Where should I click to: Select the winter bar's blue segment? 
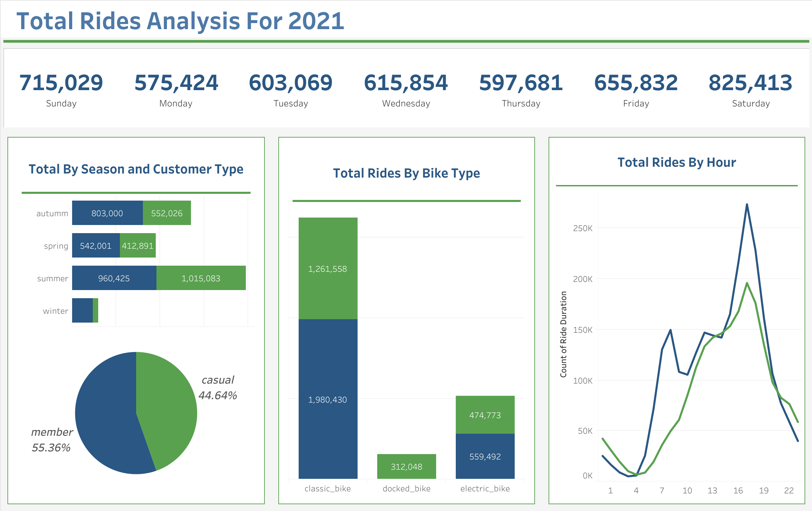(82, 310)
